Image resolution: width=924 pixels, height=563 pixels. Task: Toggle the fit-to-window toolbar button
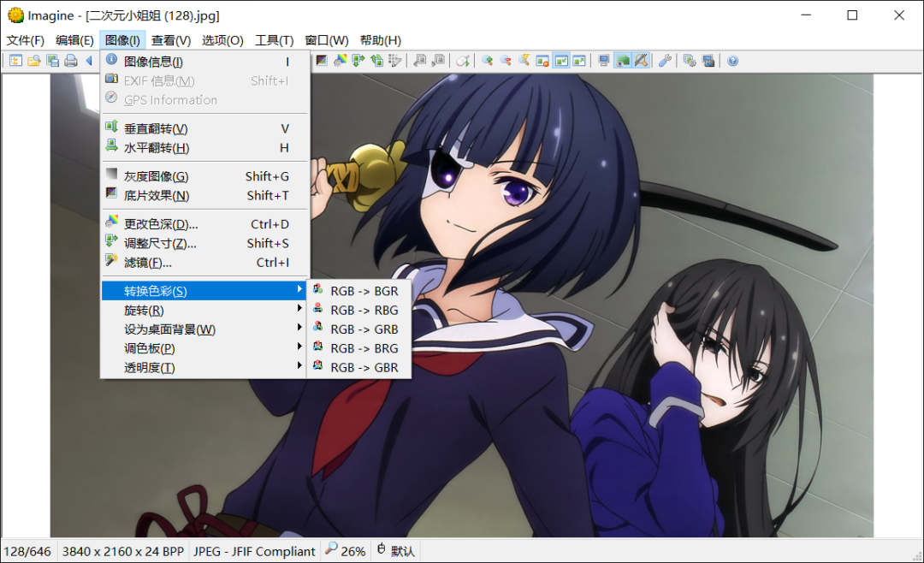coord(561,61)
